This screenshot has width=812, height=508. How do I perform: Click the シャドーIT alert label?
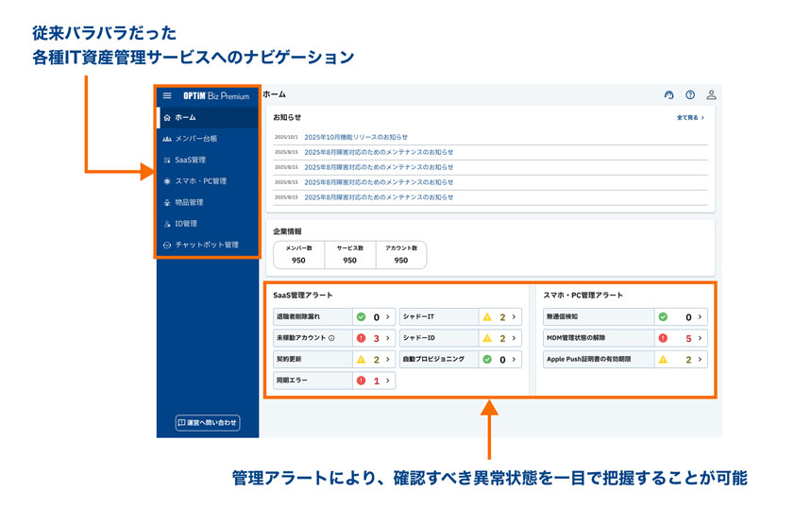click(418, 316)
